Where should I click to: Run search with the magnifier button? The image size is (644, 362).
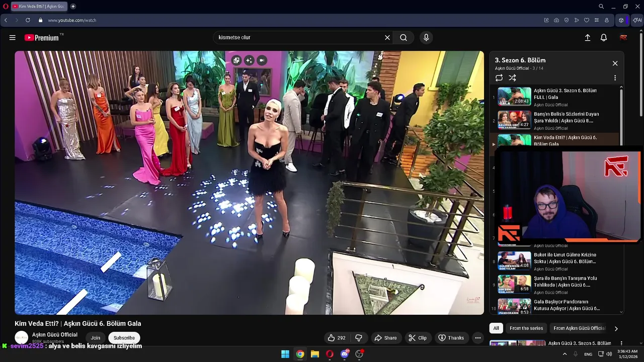coord(404,38)
